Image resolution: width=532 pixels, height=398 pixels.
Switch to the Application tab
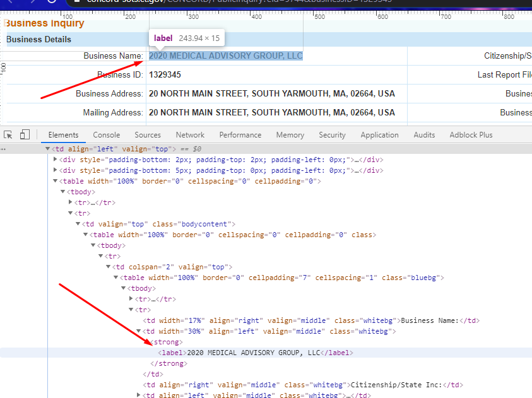coord(379,135)
